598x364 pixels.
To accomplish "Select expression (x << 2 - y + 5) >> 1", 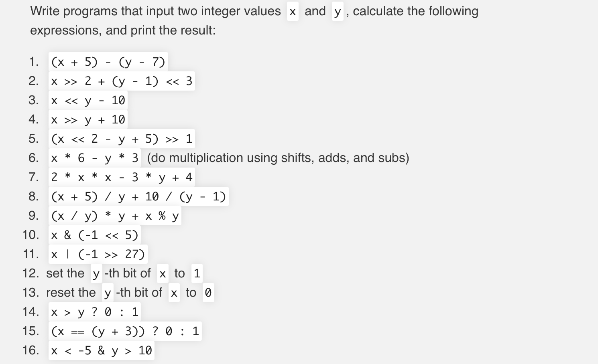I will (122, 139).
